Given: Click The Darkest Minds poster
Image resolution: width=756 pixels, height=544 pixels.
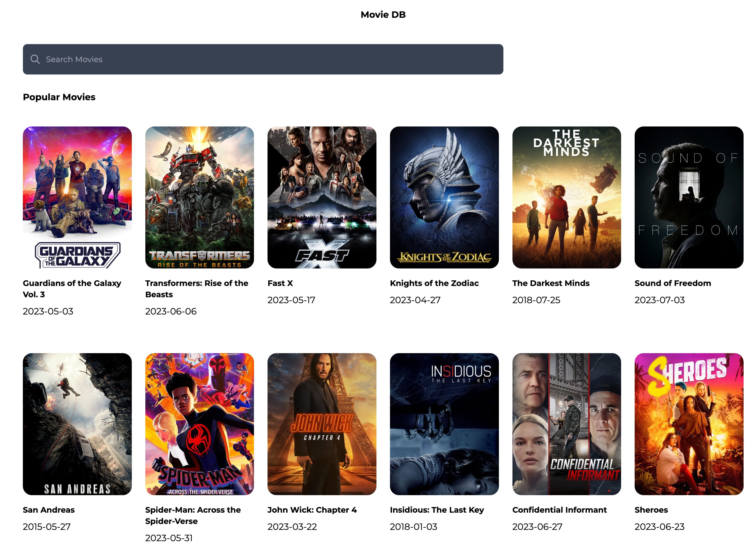Looking at the screenshot, I should (x=567, y=197).
